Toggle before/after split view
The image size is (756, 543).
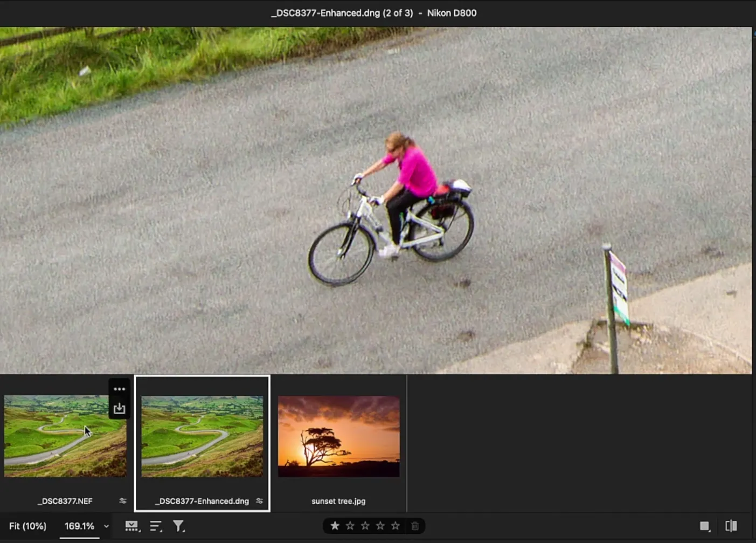click(x=731, y=526)
